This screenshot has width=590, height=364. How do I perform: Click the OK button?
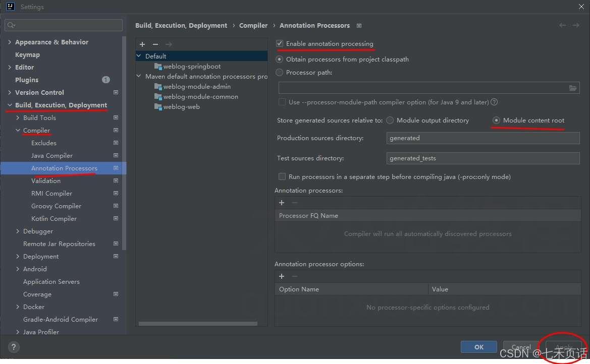click(x=478, y=347)
